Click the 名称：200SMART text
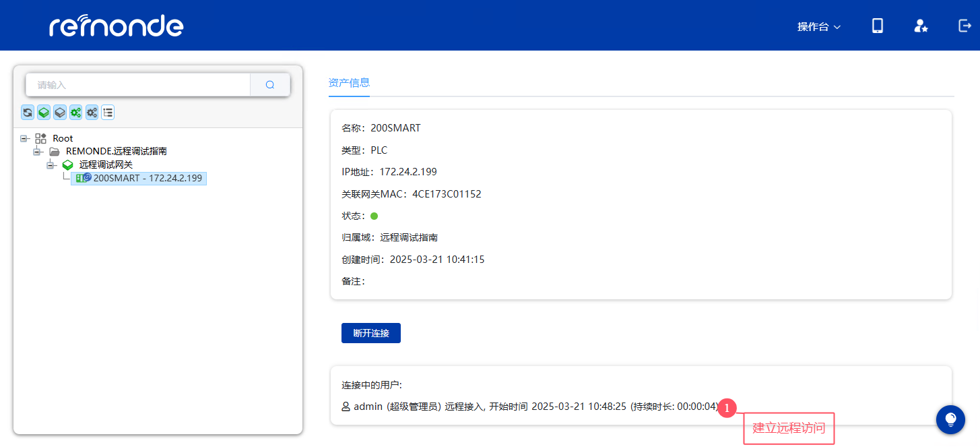This screenshot has height=447, width=980. coord(381,128)
